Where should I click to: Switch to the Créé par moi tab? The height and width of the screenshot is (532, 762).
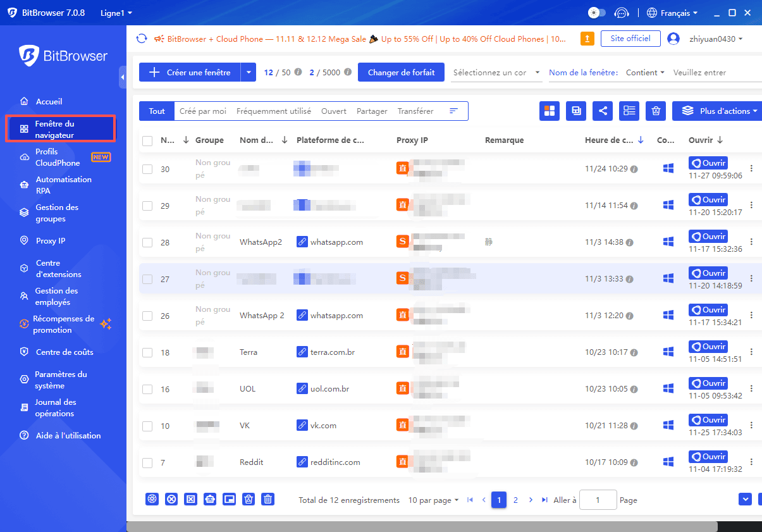pyautogui.click(x=202, y=111)
